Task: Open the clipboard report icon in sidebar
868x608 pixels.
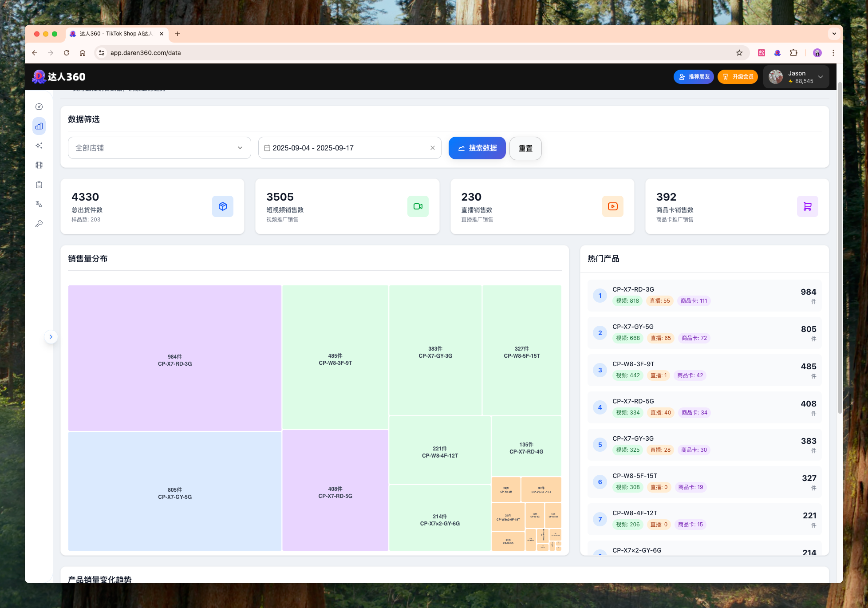Action: [x=39, y=184]
